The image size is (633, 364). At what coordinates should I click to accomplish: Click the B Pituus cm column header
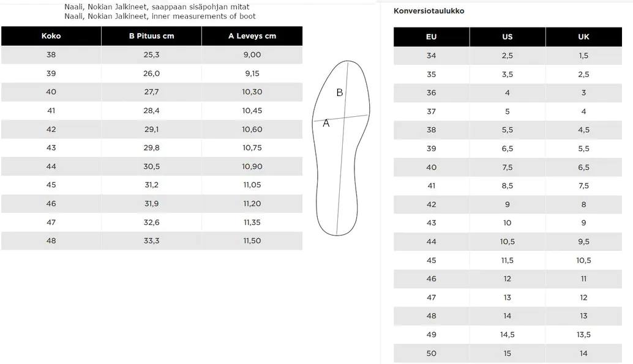[x=151, y=36]
